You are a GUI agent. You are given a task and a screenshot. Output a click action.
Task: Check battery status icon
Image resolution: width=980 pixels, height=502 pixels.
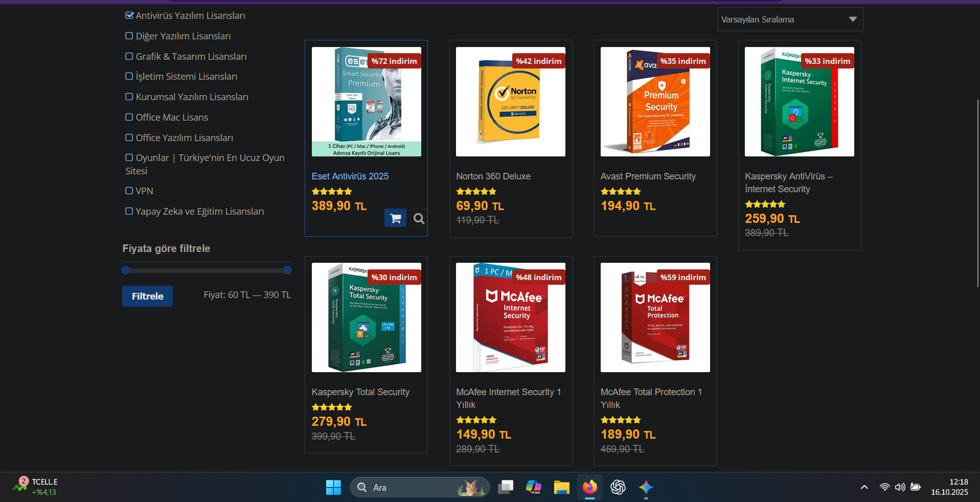[916, 487]
